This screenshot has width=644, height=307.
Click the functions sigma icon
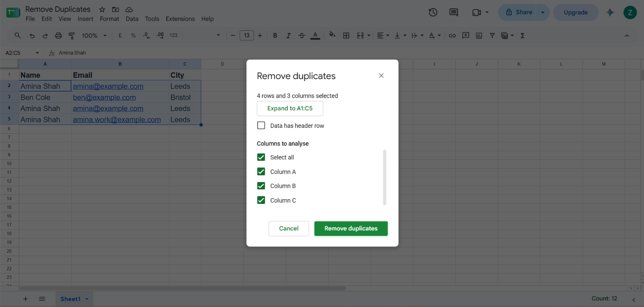point(523,36)
